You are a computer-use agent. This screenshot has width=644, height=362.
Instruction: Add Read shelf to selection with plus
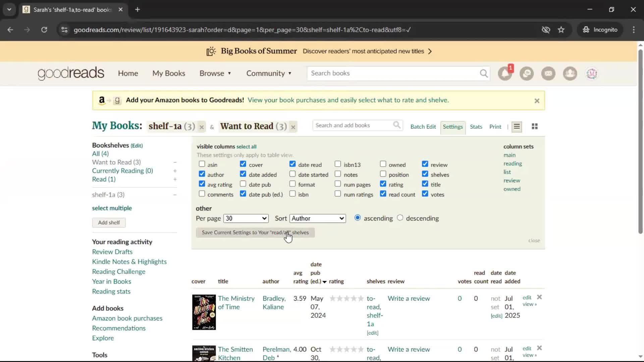[x=175, y=180]
